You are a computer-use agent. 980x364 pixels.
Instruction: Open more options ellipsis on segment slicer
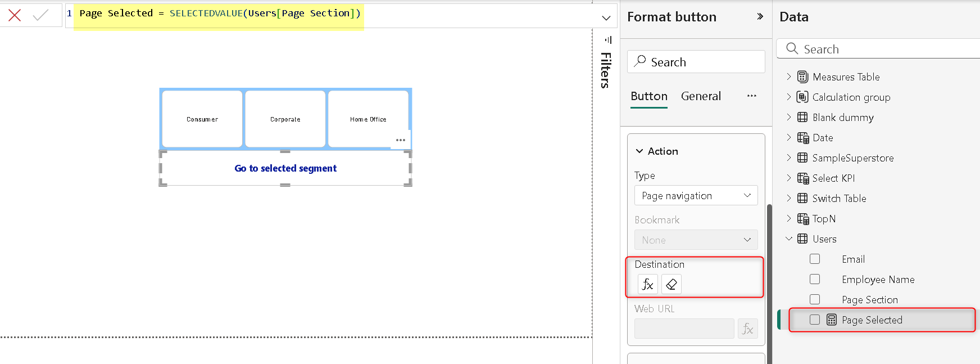pyautogui.click(x=400, y=140)
